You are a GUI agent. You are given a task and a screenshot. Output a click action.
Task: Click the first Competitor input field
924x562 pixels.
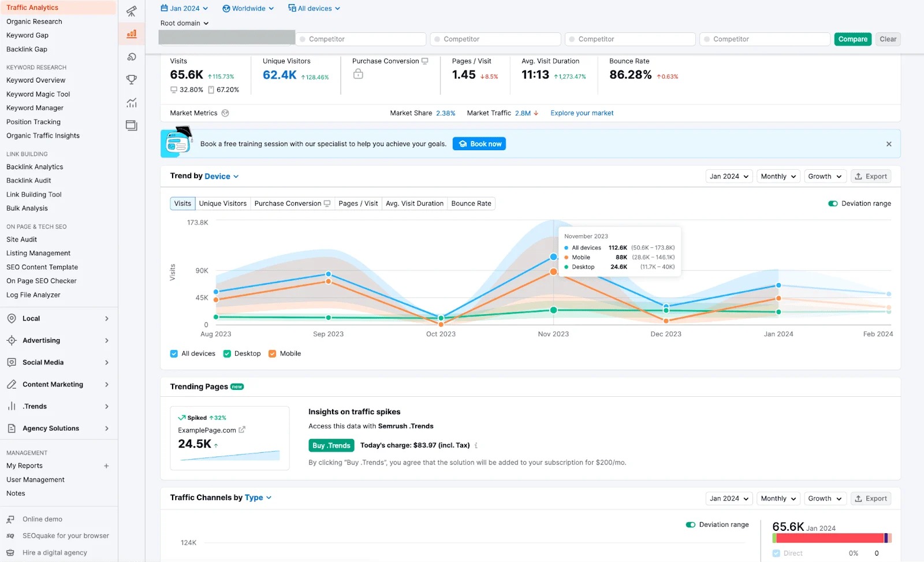click(361, 39)
